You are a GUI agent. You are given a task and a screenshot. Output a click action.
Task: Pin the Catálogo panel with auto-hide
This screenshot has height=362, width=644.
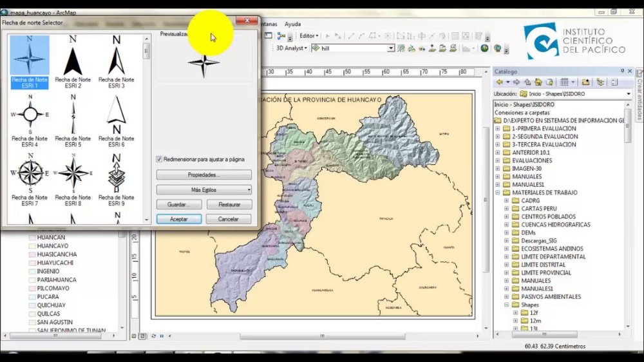click(x=622, y=71)
